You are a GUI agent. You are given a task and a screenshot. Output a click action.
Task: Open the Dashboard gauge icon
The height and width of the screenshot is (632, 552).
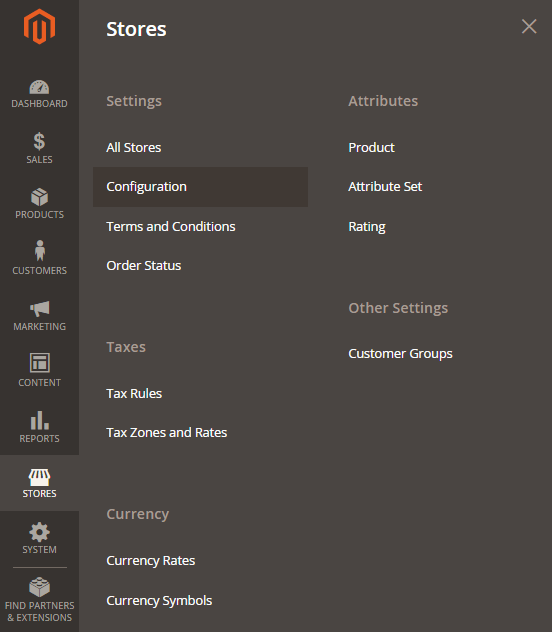(39, 87)
